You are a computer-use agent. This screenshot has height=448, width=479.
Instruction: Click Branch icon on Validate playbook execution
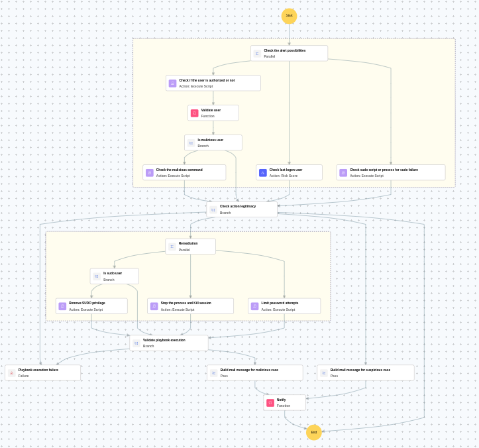(136, 343)
